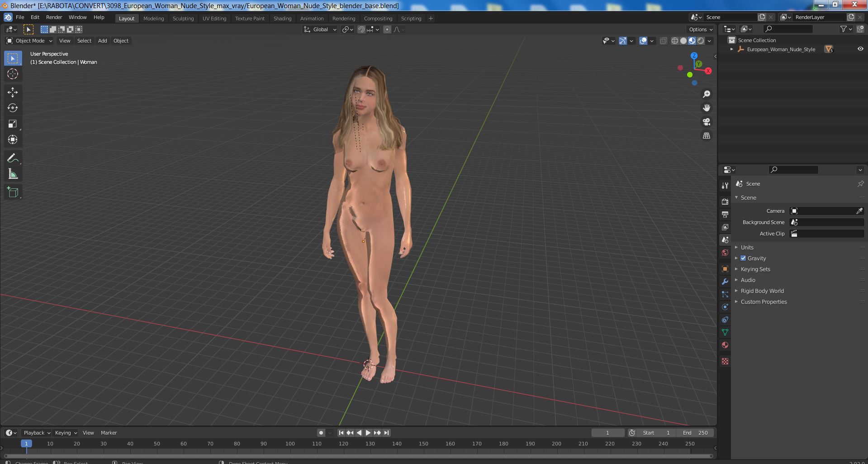Select the Measure tool
This screenshot has width=868, height=464.
pyautogui.click(x=13, y=174)
